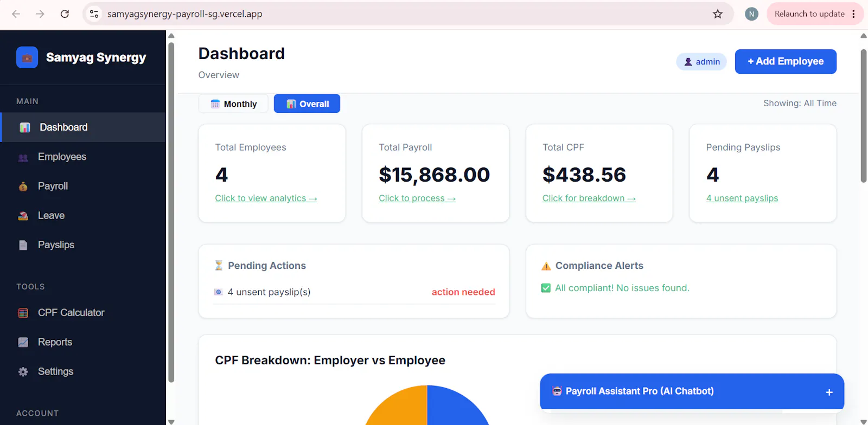868x425 pixels.
Task: Click the Payslips document icon
Action: point(23,245)
